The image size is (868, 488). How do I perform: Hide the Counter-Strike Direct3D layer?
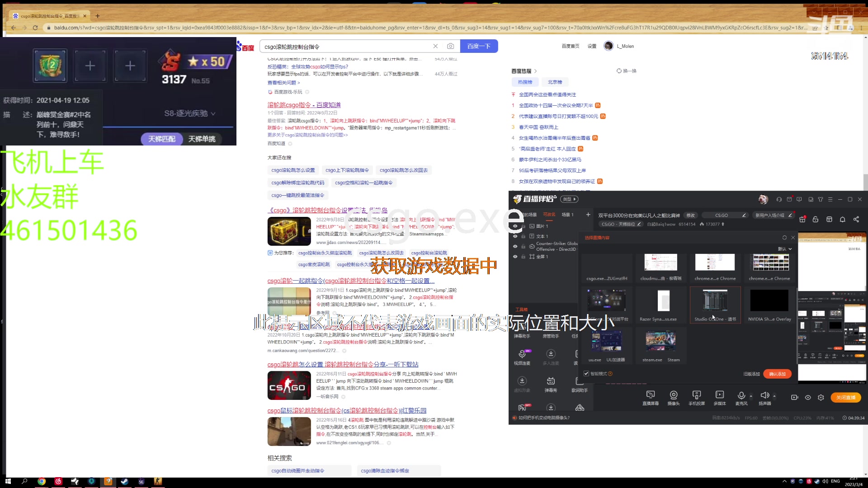[x=515, y=246]
